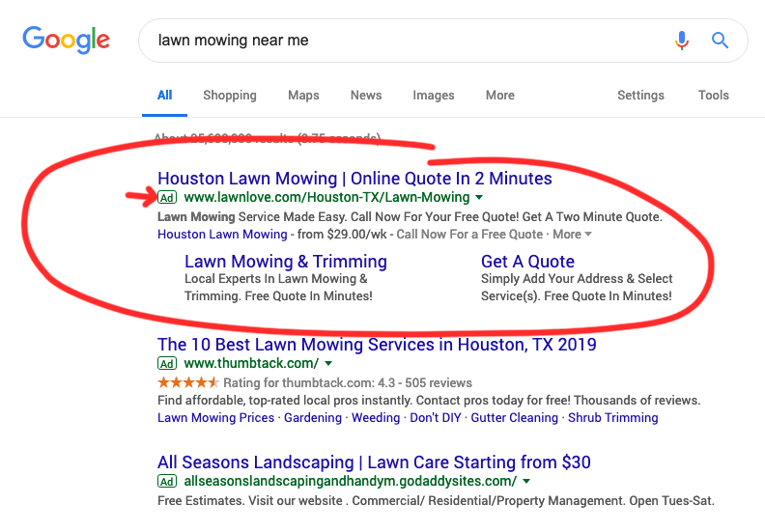The height and width of the screenshot is (532, 765).
Task: Click the Ad badge next to thumbtack.com
Action: [x=167, y=363]
